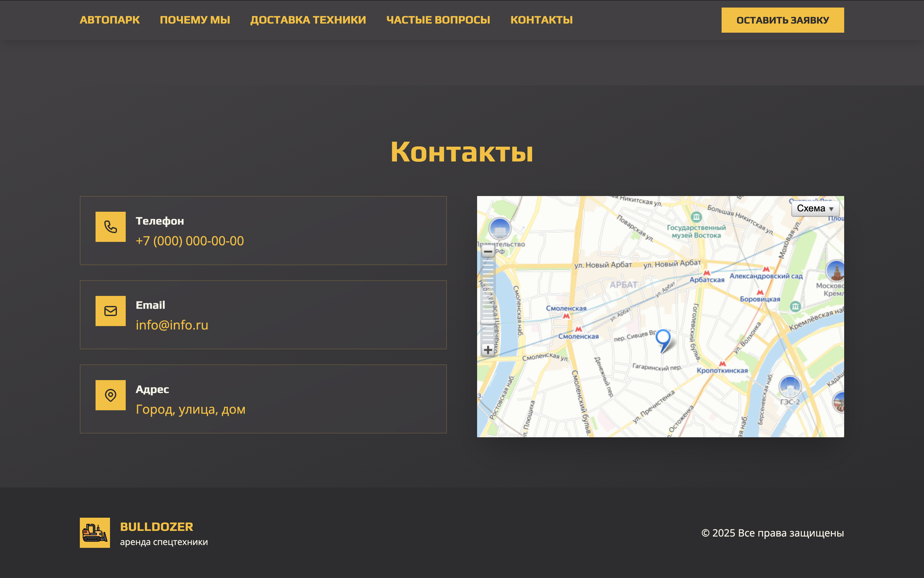Screen dimensions: 924x578
Task: Click the info@info.ru email link
Action: tap(172, 324)
